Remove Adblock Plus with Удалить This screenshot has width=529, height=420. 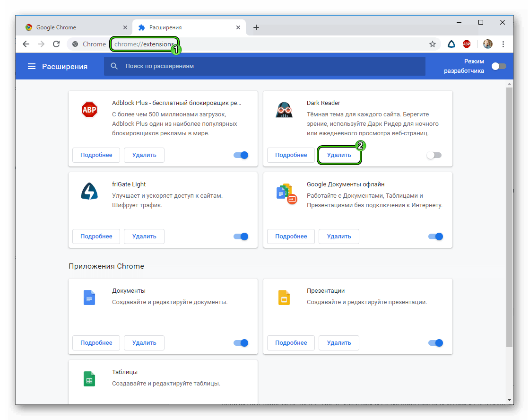(144, 155)
